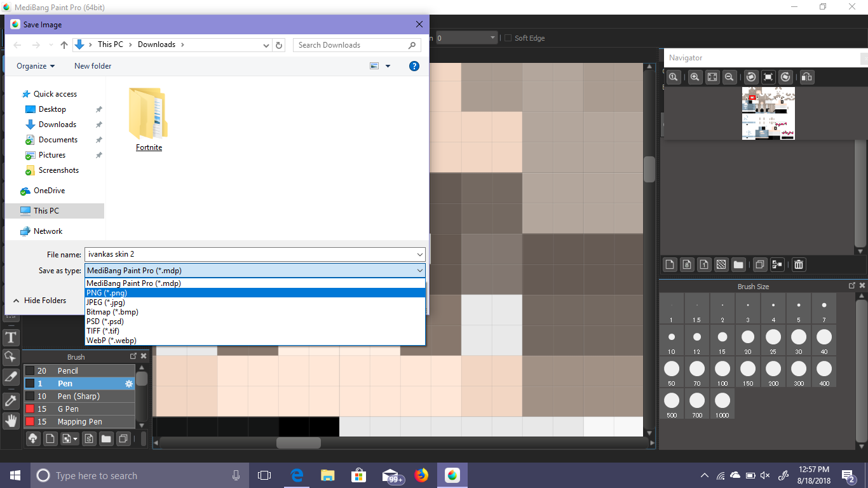868x488 pixels.
Task: Click the help question mark icon
Action: point(414,66)
